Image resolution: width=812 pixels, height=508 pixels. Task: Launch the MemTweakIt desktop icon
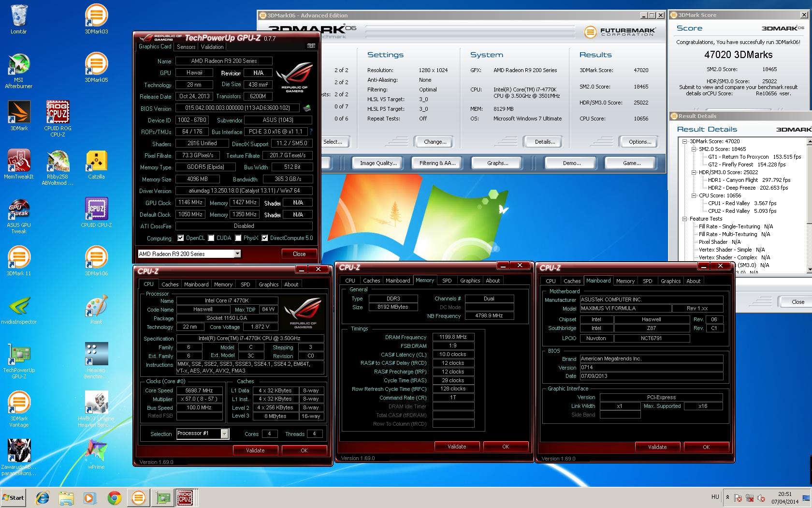click(18, 164)
